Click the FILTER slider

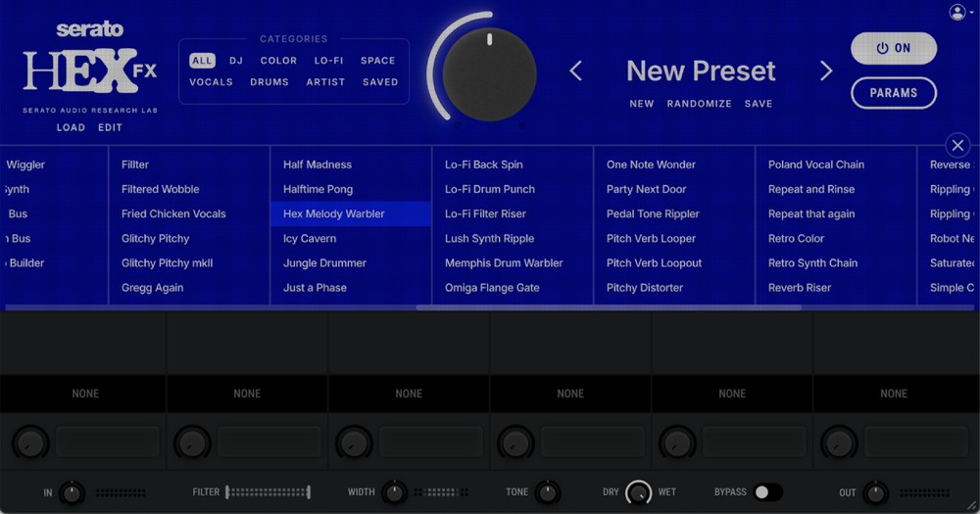(268, 492)
